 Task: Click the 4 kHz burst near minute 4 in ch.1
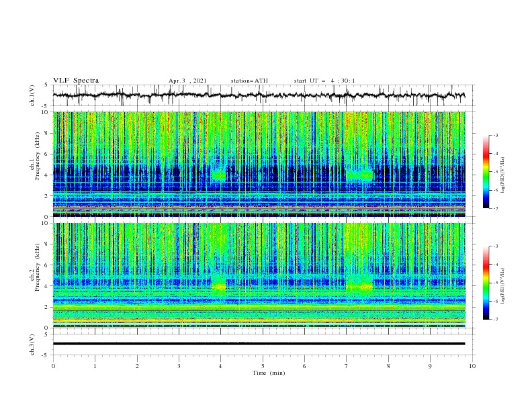tap(218, 175)
